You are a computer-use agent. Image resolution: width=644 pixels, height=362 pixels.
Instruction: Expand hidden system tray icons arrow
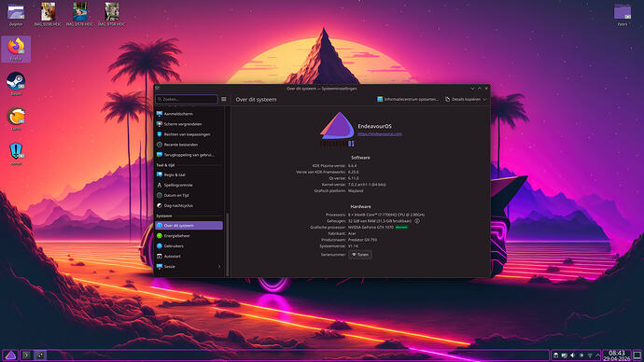point(597,355)
